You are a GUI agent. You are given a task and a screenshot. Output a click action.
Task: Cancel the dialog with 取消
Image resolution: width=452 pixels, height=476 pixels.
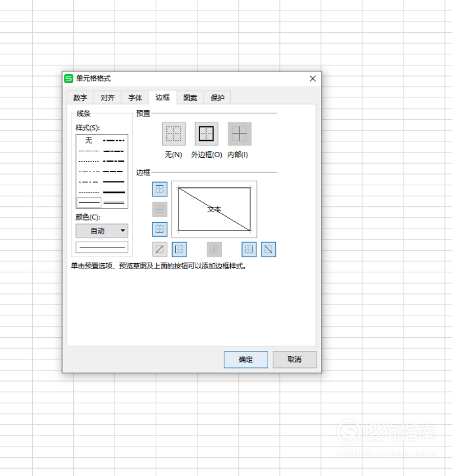294,359
